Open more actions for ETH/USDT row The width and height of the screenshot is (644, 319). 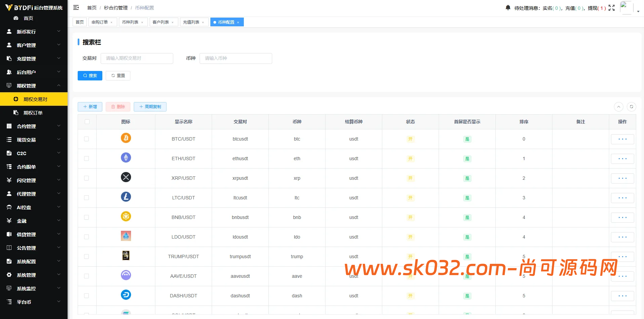[622, 159]
